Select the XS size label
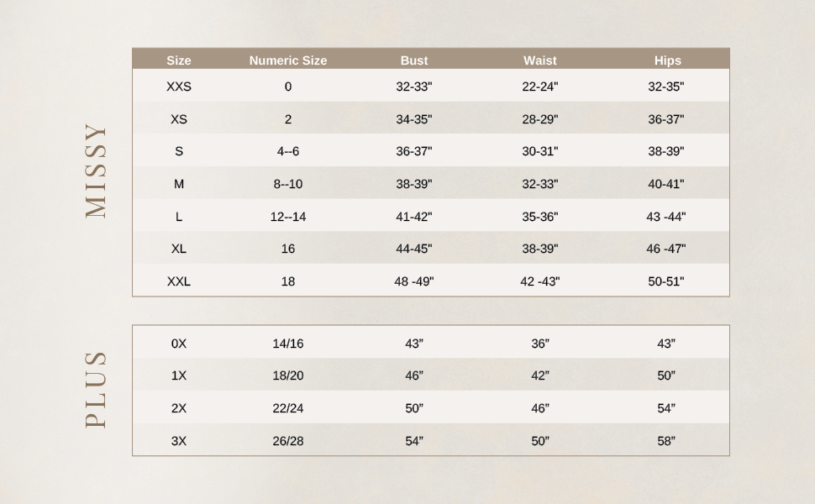Viewport: 815px width, 504px height. (x=179, y=119)
